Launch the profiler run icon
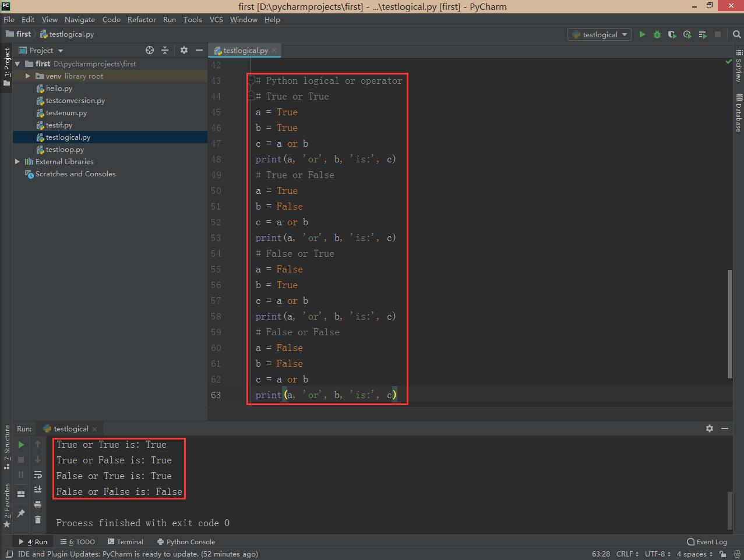Screen dimensions: 744x560 tap(687, 34)
